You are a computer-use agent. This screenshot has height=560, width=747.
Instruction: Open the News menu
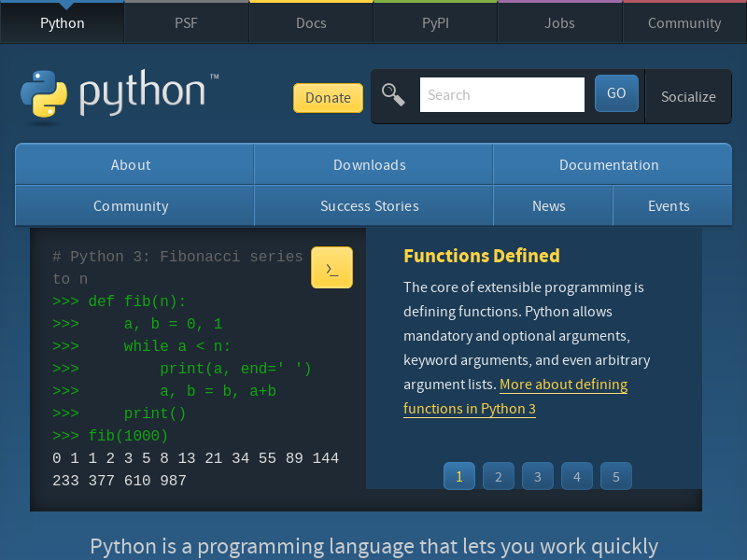tap(549, 205)
